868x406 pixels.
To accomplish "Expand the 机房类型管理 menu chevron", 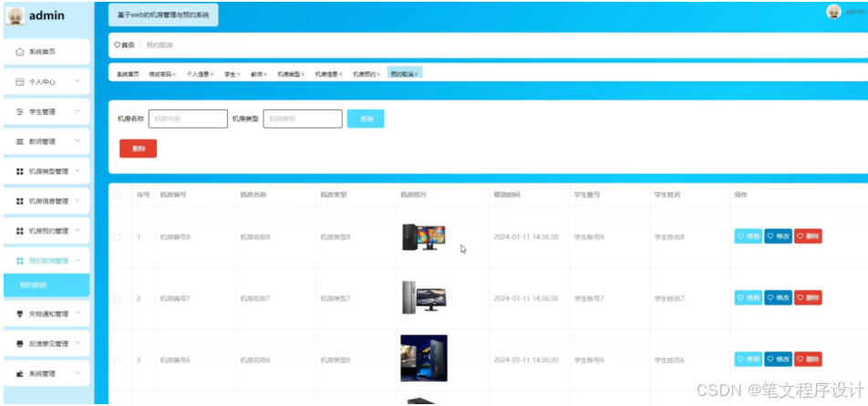I will [77, 172].
